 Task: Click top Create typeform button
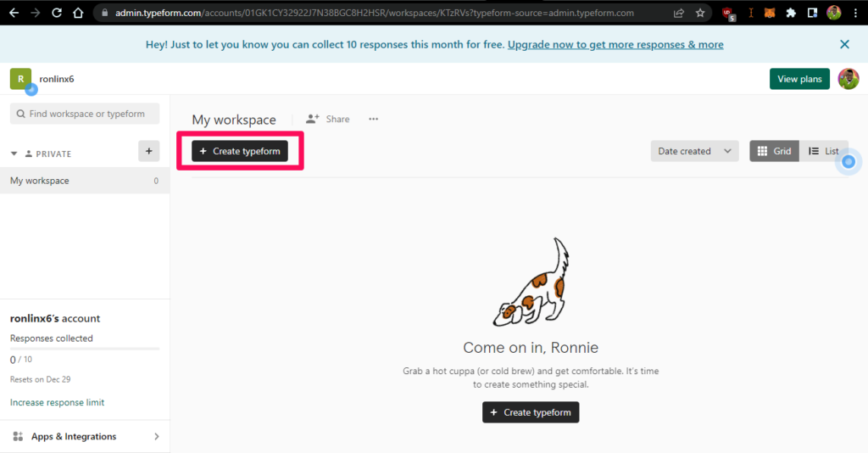click(x=240, y=151)
